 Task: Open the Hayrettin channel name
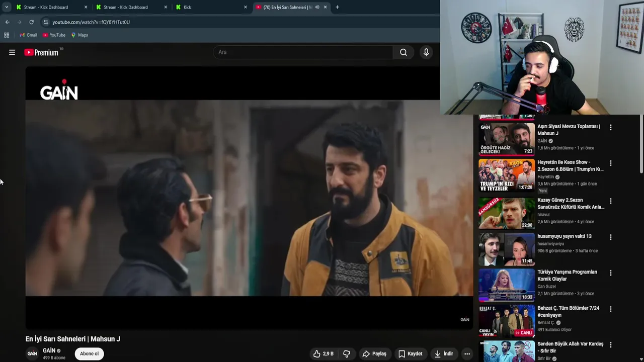[545, 177]
